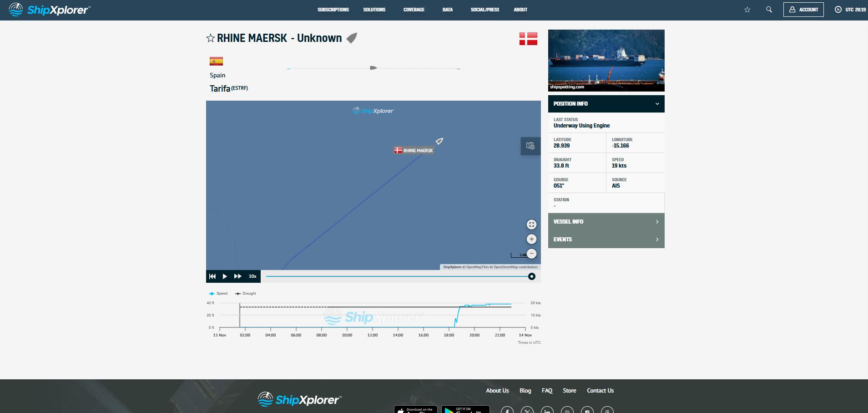Image resolution: width=868 pixels, height=413 pixels.
Task: Click the course value 051°
Action: (559, 186)
